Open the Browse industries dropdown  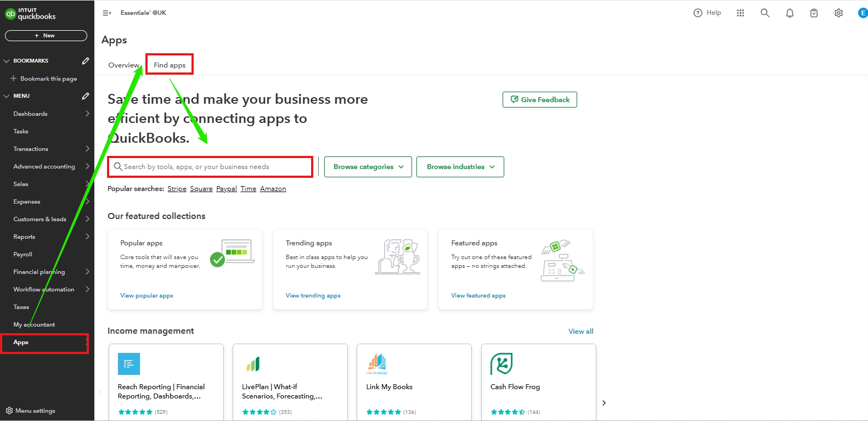click(x=460, y=167)
